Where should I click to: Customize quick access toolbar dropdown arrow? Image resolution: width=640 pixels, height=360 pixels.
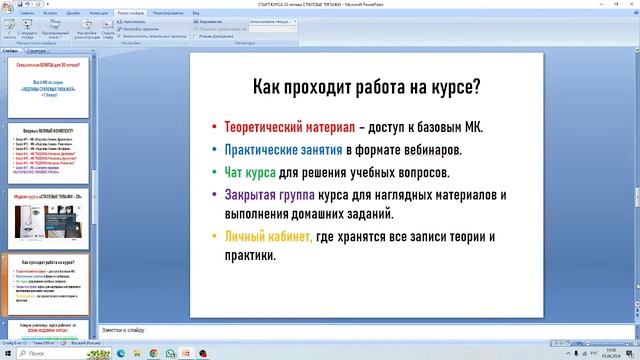click(x=47, y=4)
